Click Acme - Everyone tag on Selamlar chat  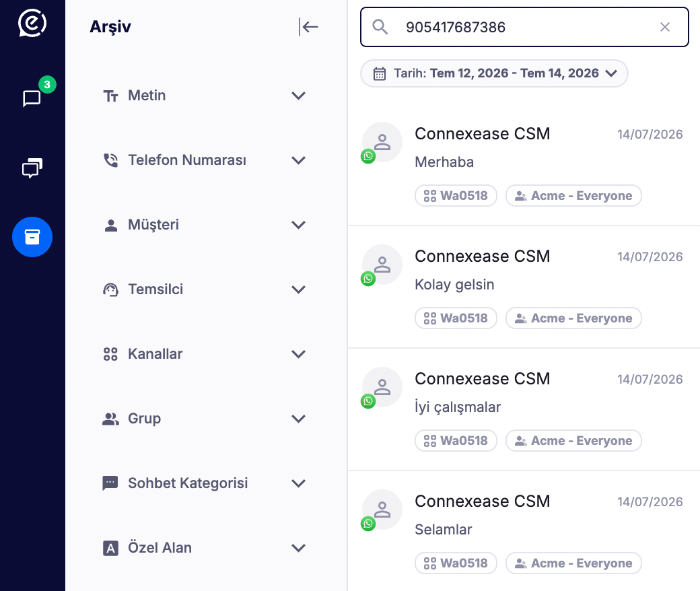pyautogui.click(x=573, y=563)
